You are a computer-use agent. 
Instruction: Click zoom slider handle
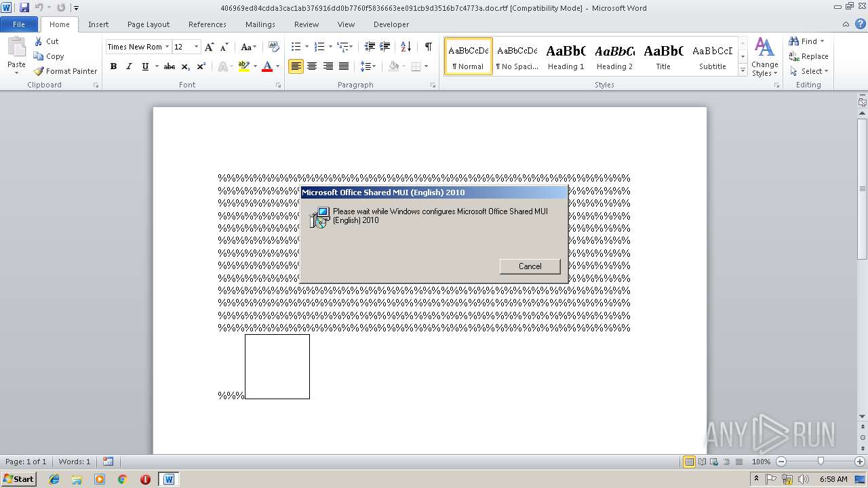[x=821, y=462]
